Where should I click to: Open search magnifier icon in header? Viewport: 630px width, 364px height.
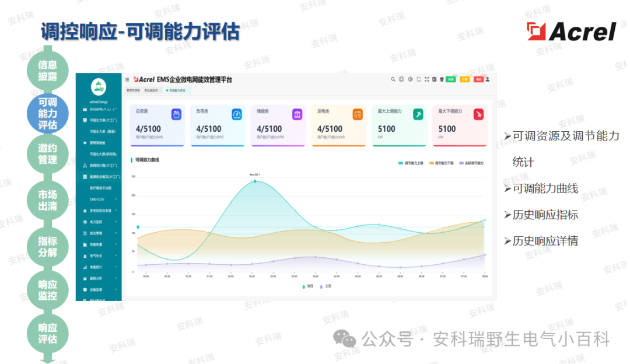click(x=393, y=79)
